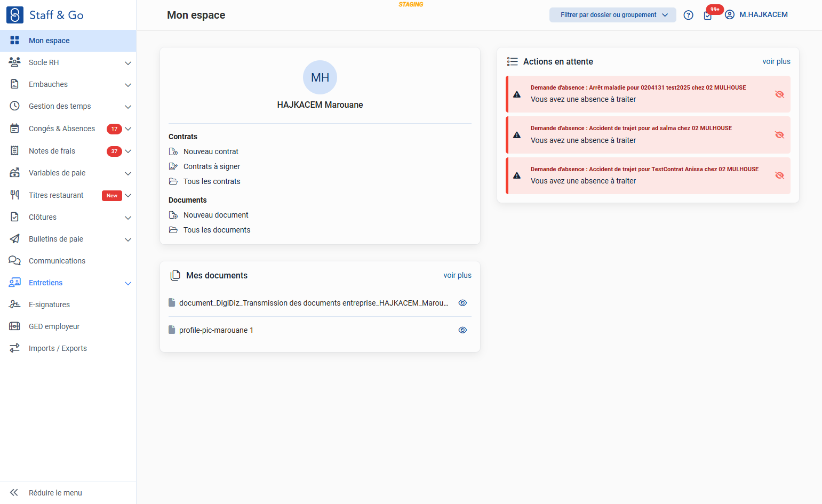
Task: Select Mon espace in the sidebar
Action: click(x=68, y=41)
